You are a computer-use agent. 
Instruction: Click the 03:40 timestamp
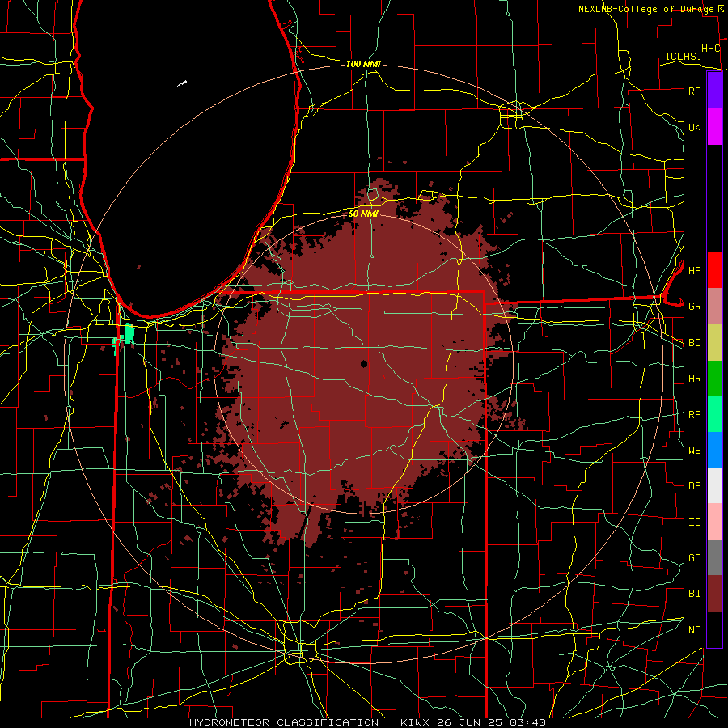coord(527,722)
